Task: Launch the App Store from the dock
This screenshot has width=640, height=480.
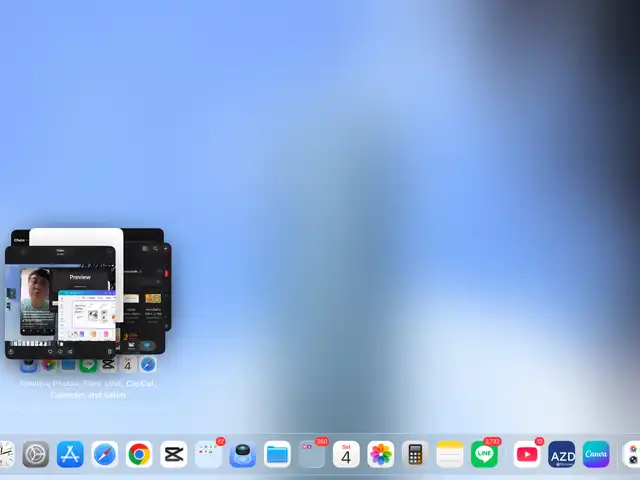Action: pyautogui.click(x=70, y=455)
